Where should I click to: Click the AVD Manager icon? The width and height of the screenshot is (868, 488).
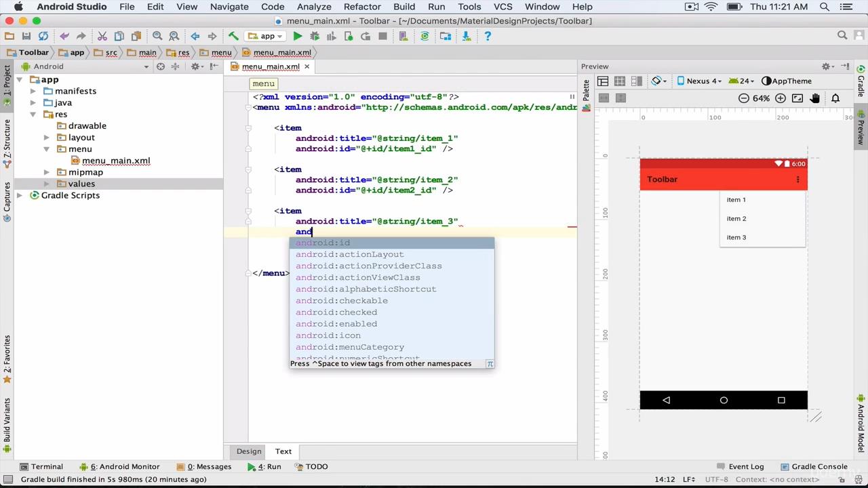point(403,36)
